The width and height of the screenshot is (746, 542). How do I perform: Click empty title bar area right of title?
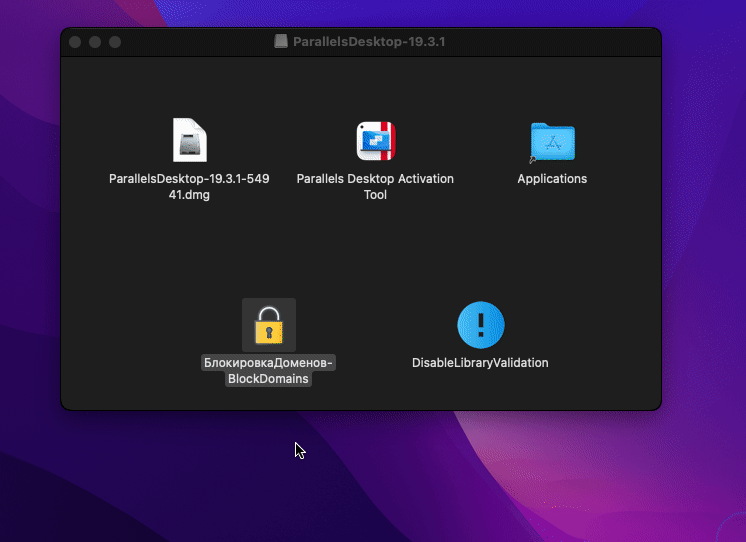(x=560, y=42)
